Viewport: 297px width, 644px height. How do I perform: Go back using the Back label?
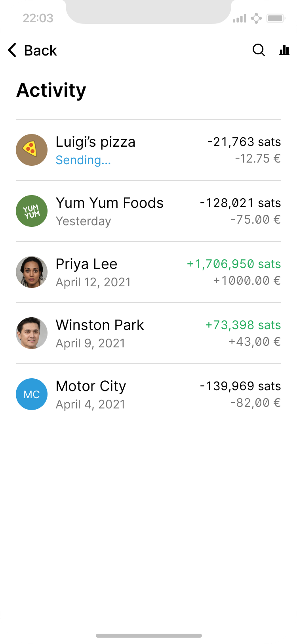point(40,51)
